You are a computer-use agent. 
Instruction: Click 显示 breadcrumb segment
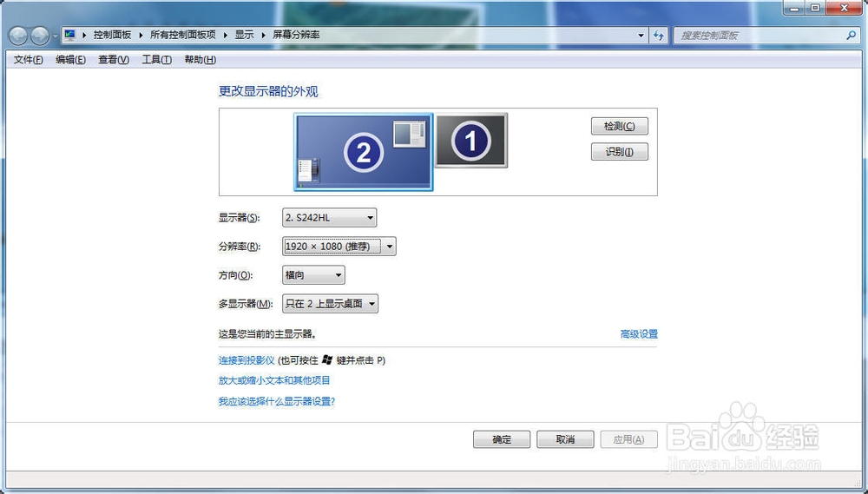244,35
